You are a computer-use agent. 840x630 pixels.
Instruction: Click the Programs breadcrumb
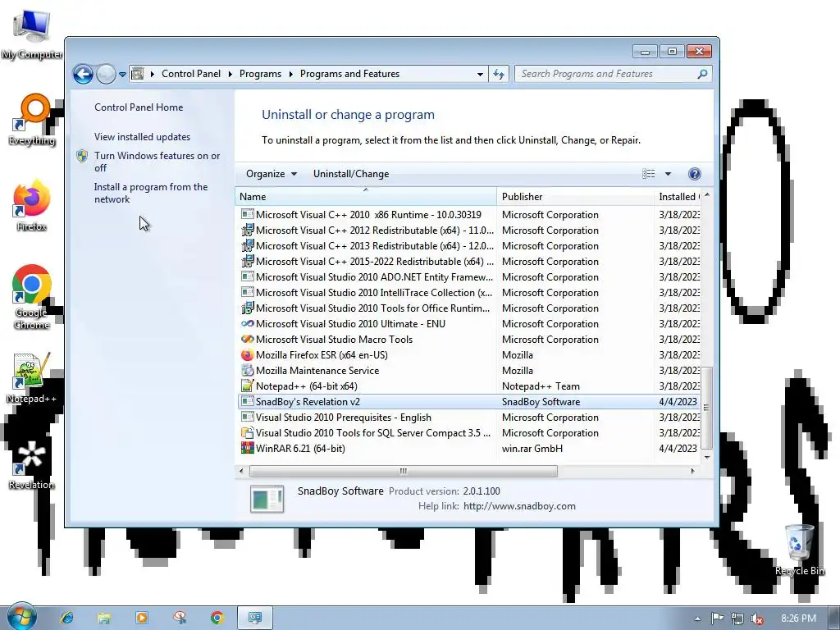coord(260,74)
